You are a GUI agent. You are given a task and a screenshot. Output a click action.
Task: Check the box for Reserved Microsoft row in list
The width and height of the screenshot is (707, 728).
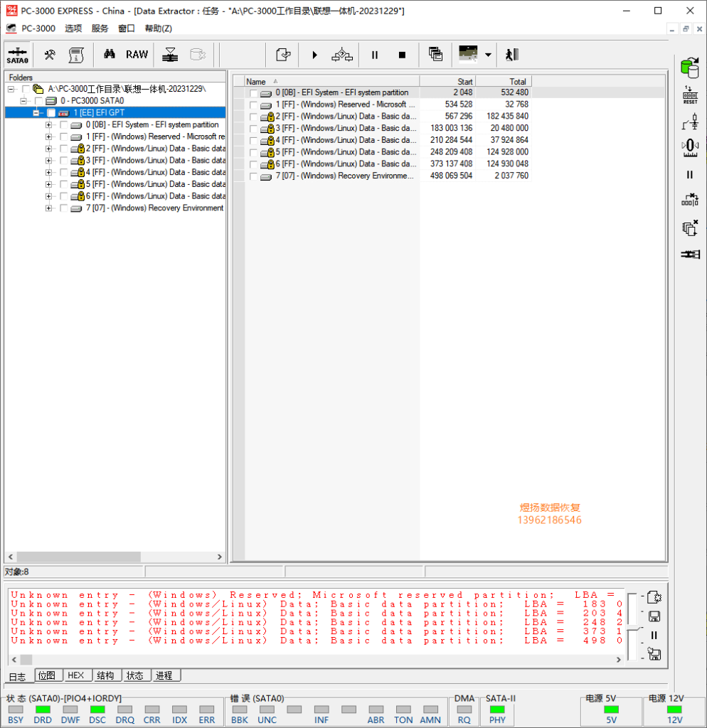tap(253, 105)
